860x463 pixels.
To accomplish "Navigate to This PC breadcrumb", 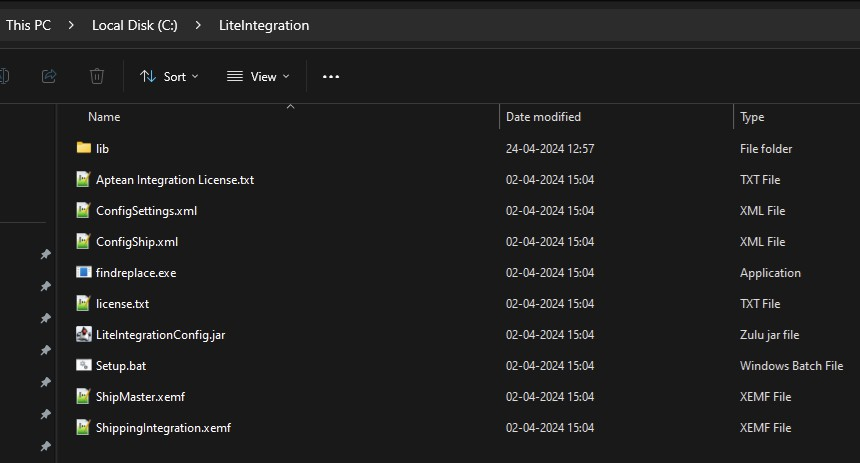I will [29, 25].
